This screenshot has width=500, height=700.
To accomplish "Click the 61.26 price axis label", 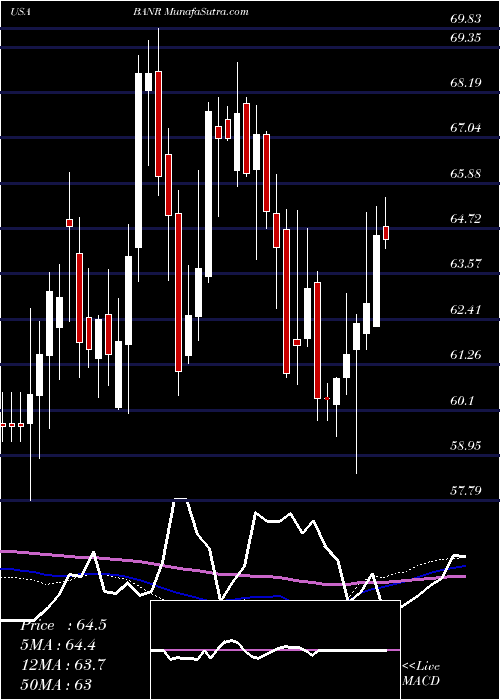I will (466, 355).
